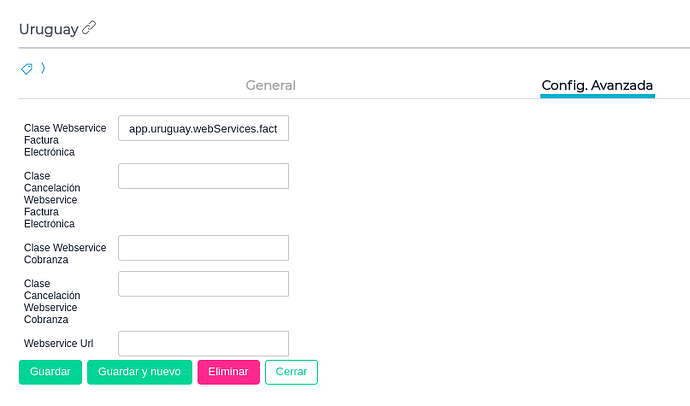Click the Webservice Url text field

coord(203,344)
